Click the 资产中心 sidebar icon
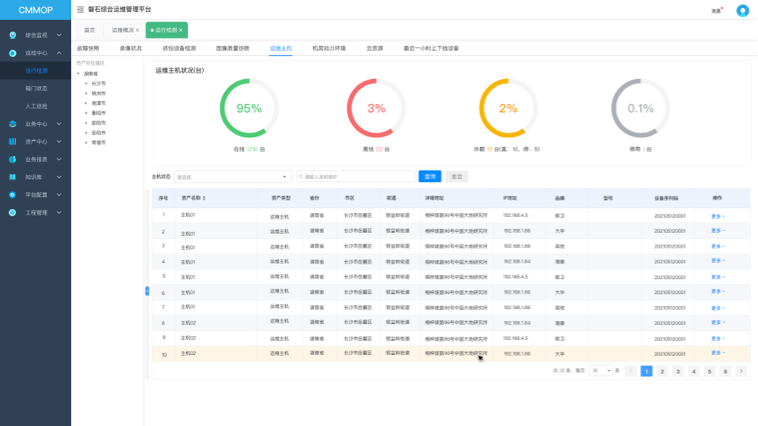This screenshot has width=758, height=426. tap(13, 142)
